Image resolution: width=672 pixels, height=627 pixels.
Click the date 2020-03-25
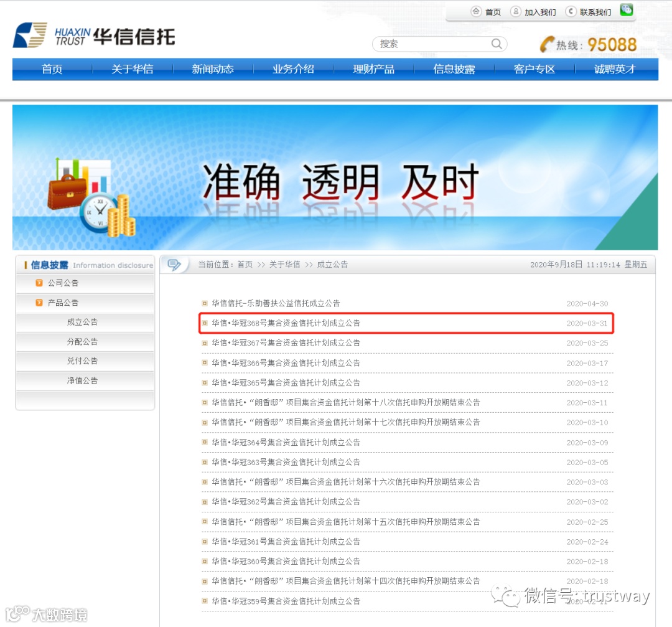coord(587,343)
